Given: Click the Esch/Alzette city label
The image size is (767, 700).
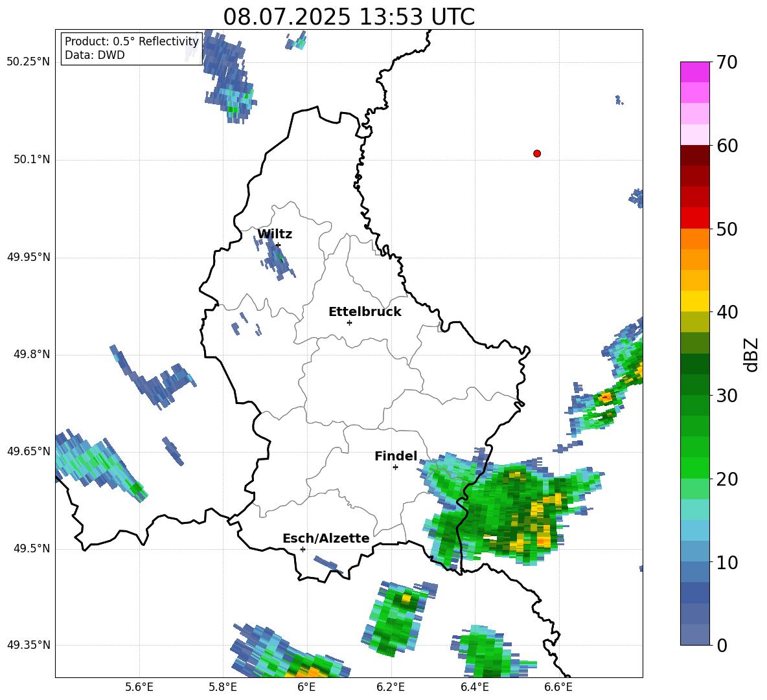Looking at the screenshot, I should click(x=326, y=538).
